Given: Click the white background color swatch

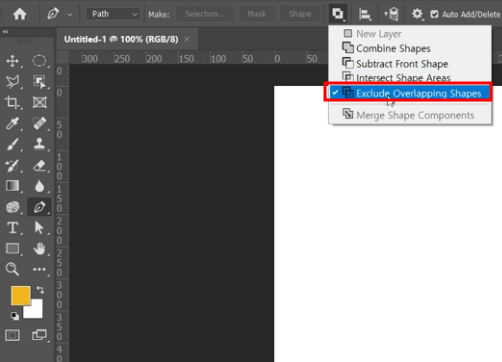Looking at the screenshot, I should pyautogui.click(x=36, y=311).
